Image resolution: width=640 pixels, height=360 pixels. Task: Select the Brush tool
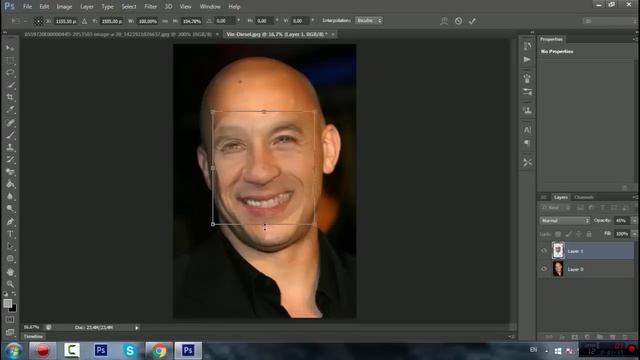[x=10, y=135]
